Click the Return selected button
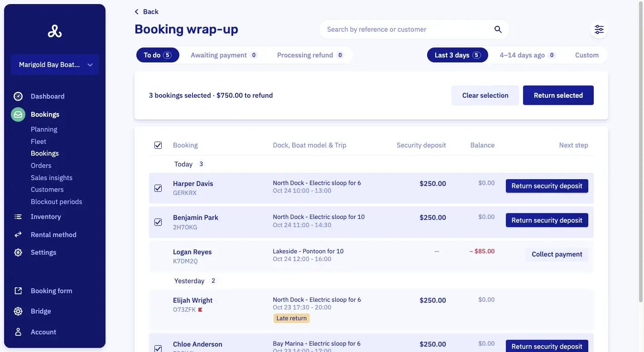This screenshot has height=352, width=644. 558,95
